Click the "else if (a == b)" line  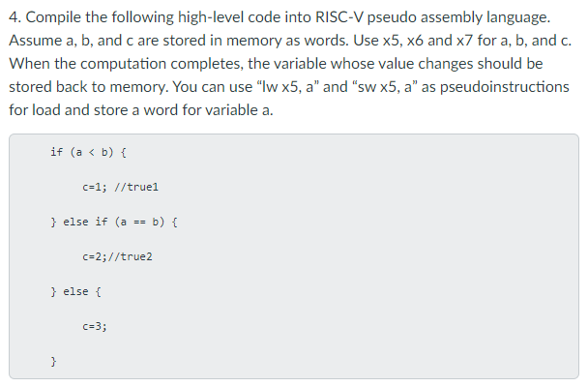(x=114, y=222)
